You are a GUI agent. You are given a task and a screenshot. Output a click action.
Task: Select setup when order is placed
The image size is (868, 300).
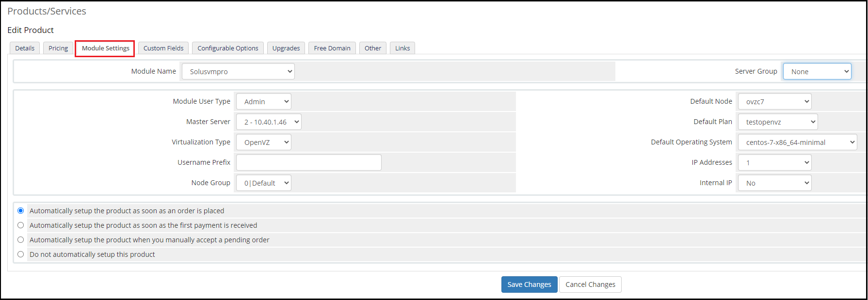pyautogui.click(x=21, y=211)
